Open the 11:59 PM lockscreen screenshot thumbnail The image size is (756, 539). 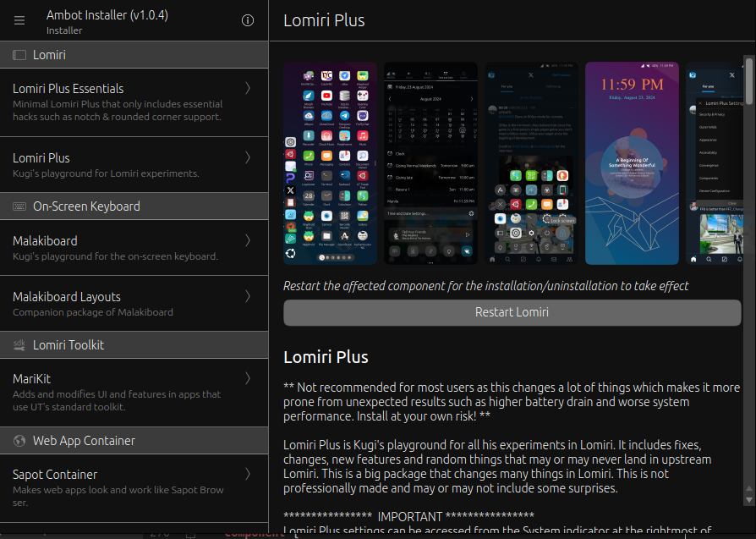tap(632, 163)
